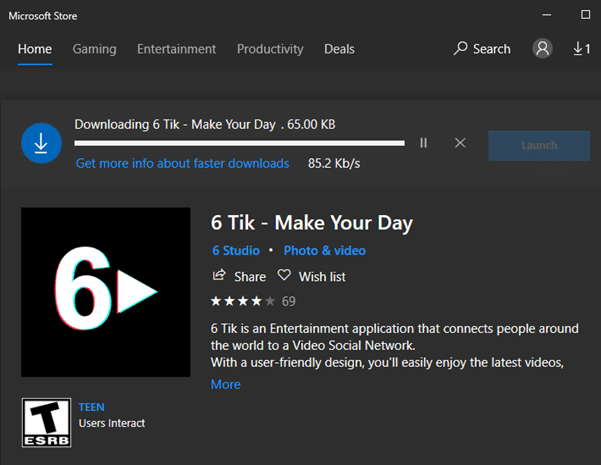Switch to the Gaming tab
The image size is (601, 465).
94,49
